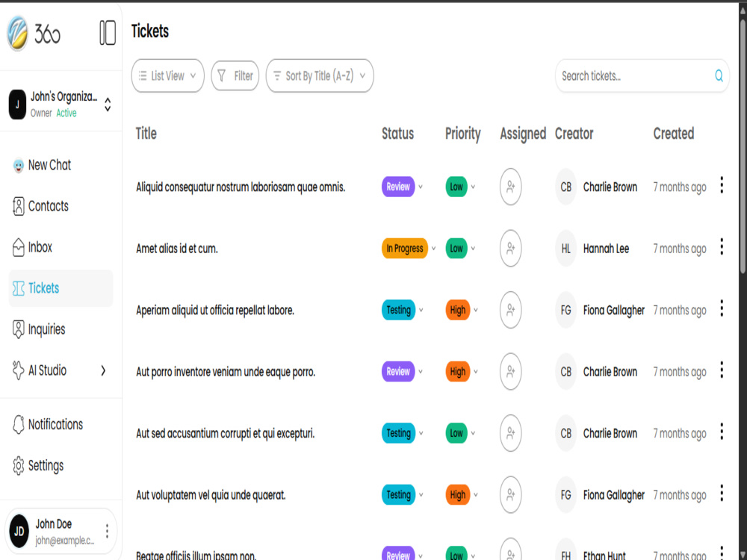This screenshot has height=560, width=747.
Task: Click the Title column header
Action: 146,134
